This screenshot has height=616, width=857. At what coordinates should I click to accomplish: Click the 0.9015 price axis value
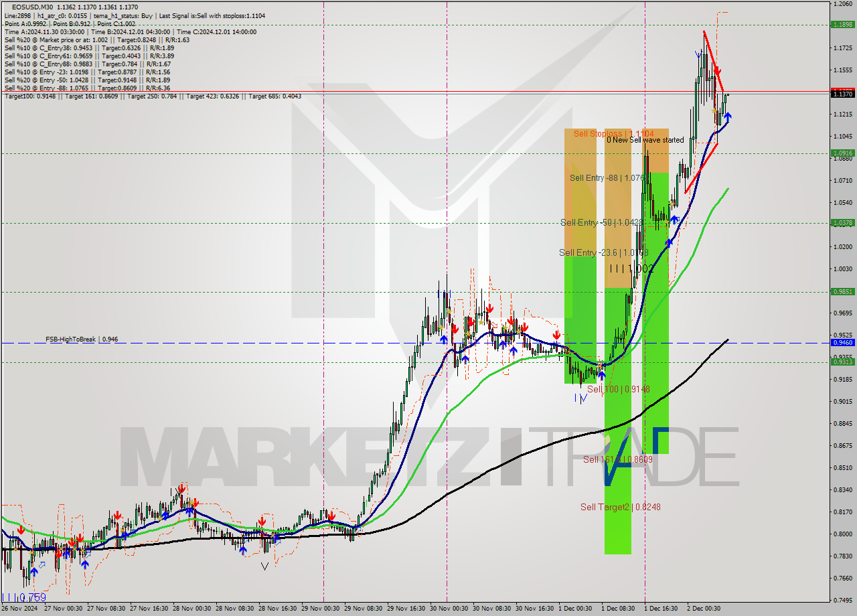(842, 402)
